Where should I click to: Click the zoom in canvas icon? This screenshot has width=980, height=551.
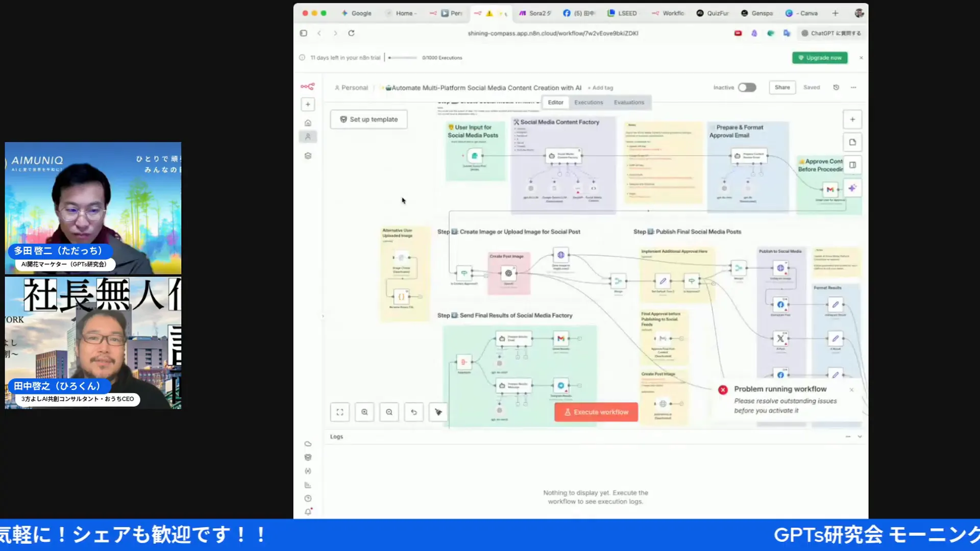(x=364, y=412)
